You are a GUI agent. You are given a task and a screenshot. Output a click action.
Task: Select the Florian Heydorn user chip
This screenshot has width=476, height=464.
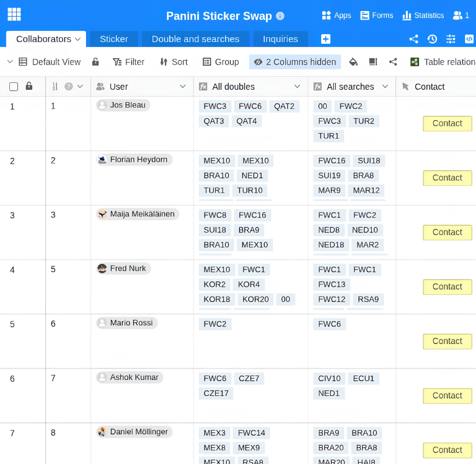[134, 160]
